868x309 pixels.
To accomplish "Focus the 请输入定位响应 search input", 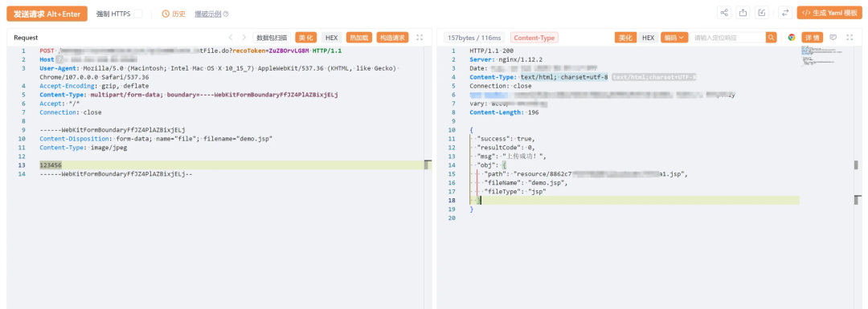I will 728,38.
